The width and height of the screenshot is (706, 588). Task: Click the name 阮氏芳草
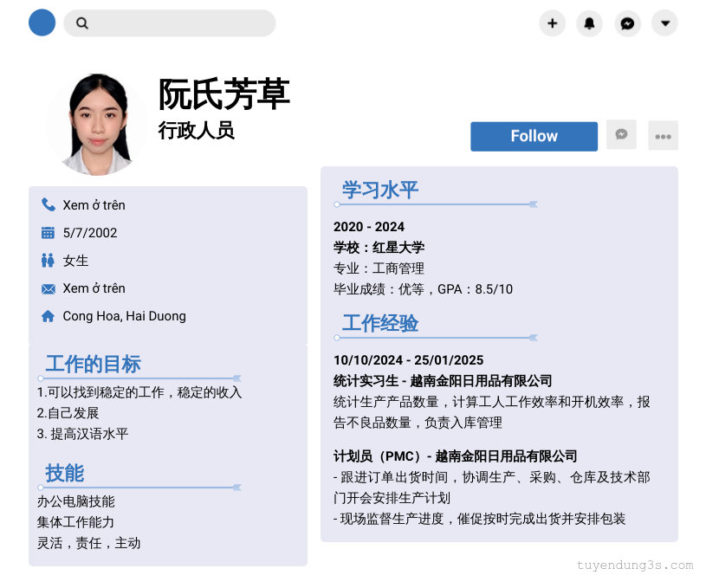[x=223, y=94]
